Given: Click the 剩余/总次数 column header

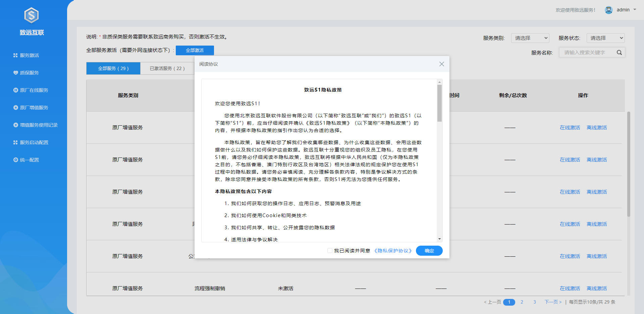Looking at the screenshot, I should coord(513,96).
